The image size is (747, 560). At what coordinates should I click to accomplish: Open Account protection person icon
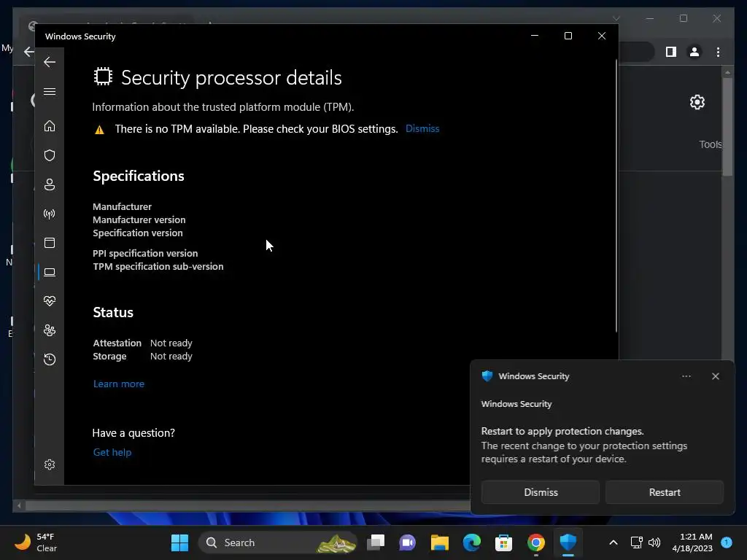(x=50, y=184)
